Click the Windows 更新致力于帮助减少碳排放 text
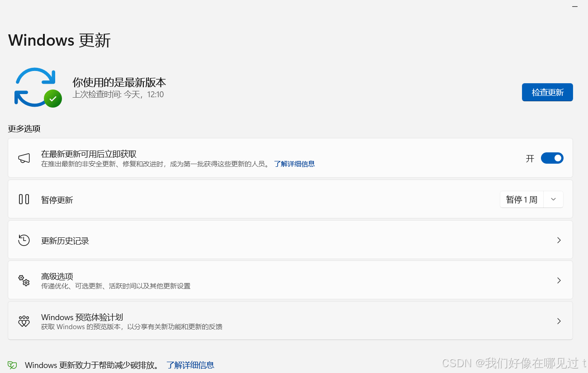Viewport: 588px width, 373px height. pos(92,365)
